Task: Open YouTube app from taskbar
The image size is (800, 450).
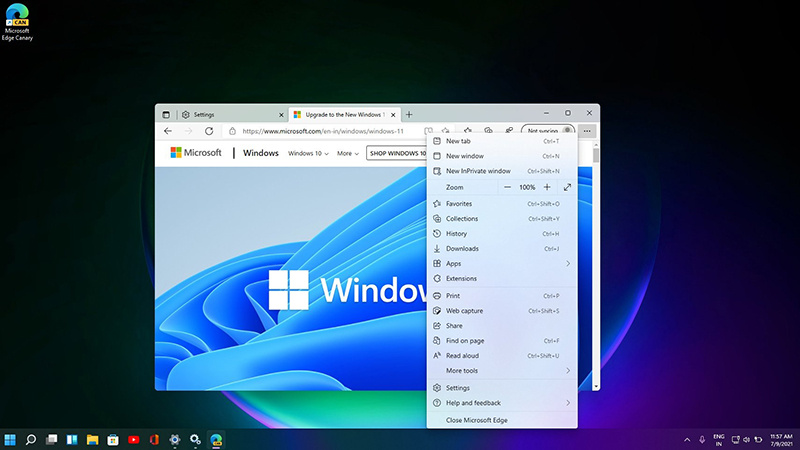Action: [x=134, y=439]
